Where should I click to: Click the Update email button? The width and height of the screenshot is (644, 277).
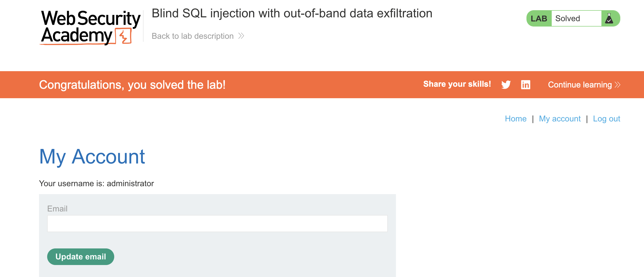pyautogui.click(x=81, y=257)
